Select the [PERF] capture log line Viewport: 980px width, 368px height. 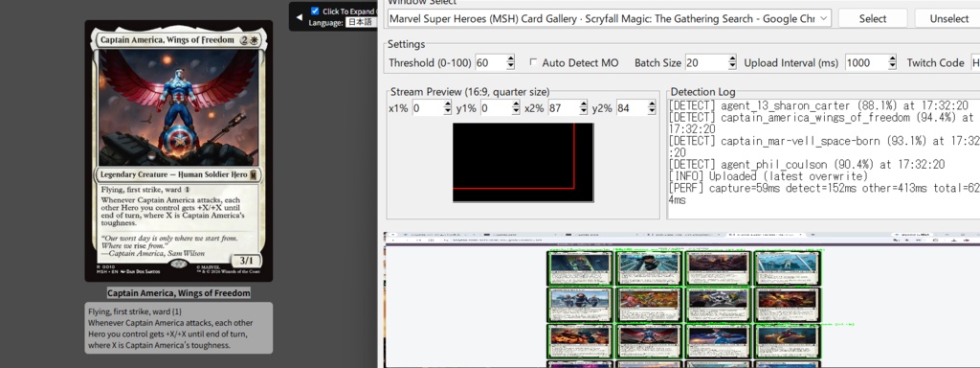pos(824,194)
